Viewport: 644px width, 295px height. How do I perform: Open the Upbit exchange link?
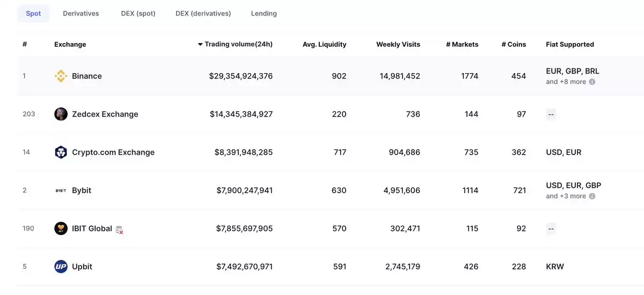[x=82, y=267]
